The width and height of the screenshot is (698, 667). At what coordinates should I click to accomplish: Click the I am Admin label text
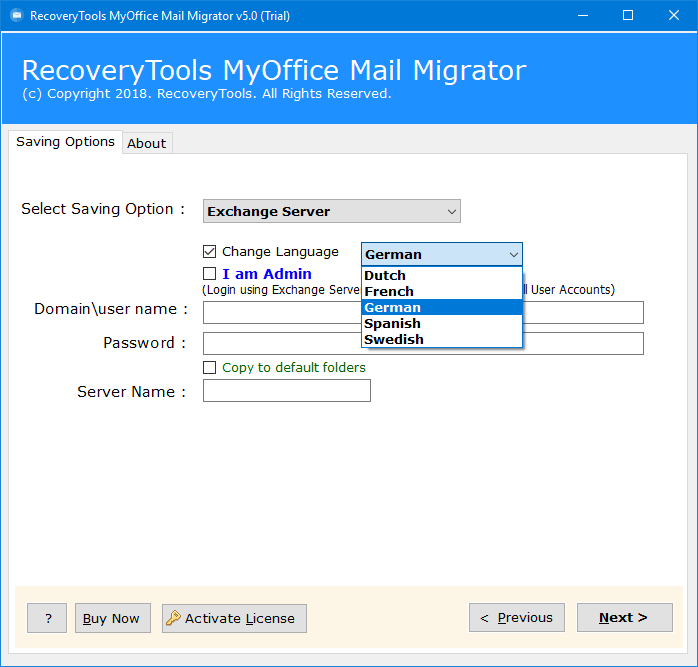coord(267,274)
